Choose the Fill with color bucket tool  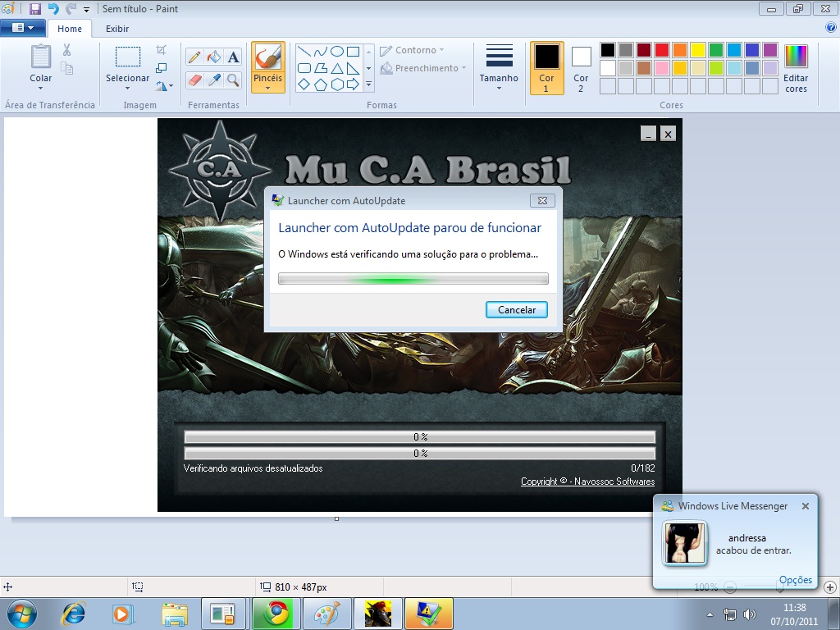pos(214,57)
